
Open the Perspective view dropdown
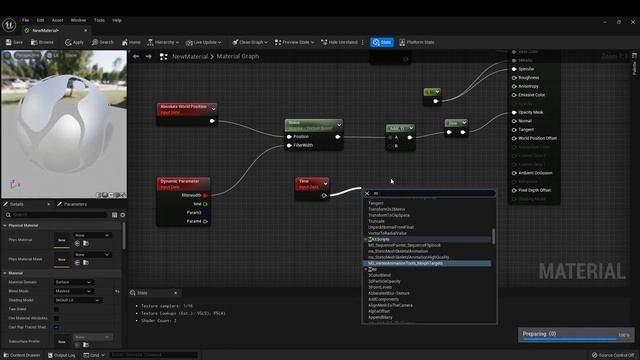[27, 55]
